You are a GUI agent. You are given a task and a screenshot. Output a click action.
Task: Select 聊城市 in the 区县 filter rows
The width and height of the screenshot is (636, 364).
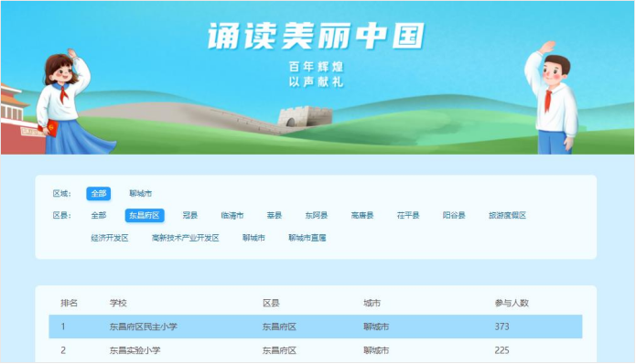(253, 238)
